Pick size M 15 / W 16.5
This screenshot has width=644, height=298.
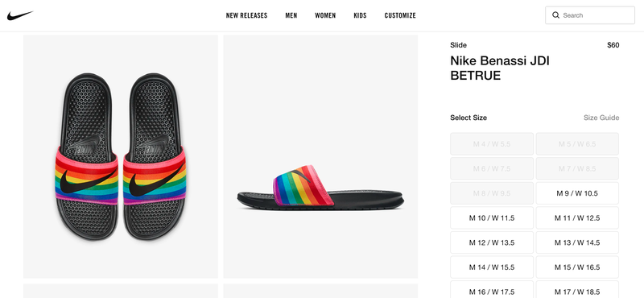[x=577, y=267]
